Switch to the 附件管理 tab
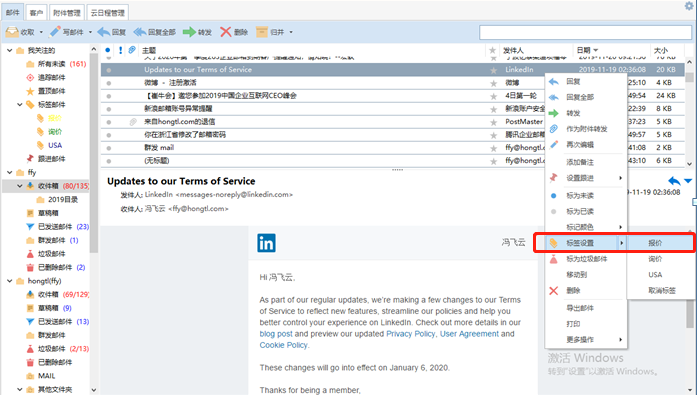The height and width of the screenshot is (395, 697). 67,12
